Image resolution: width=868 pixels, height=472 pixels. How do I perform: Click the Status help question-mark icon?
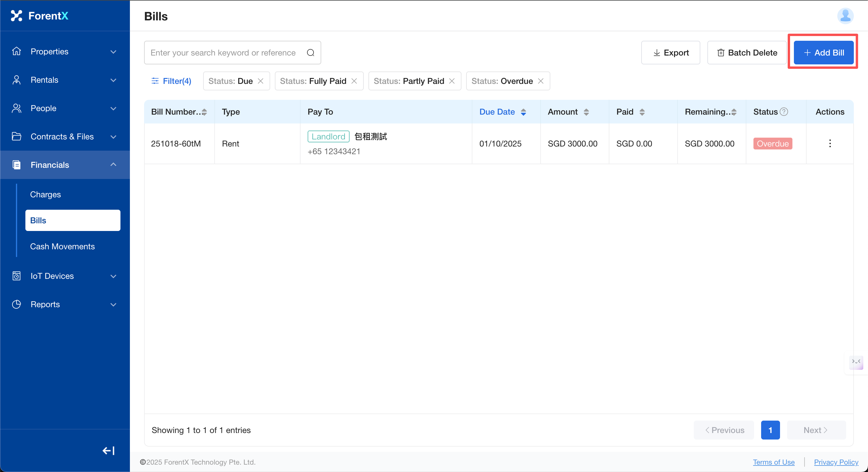784,112
